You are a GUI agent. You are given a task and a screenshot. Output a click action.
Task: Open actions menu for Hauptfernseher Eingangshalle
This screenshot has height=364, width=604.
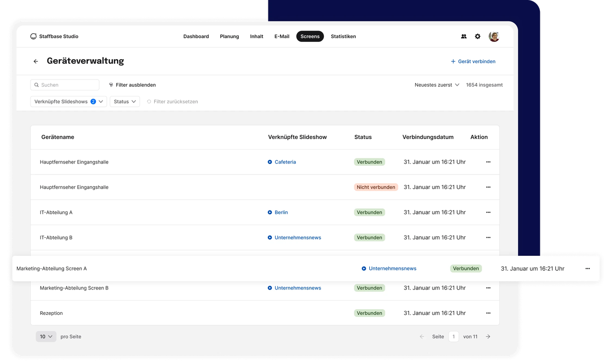pos(488,162)
